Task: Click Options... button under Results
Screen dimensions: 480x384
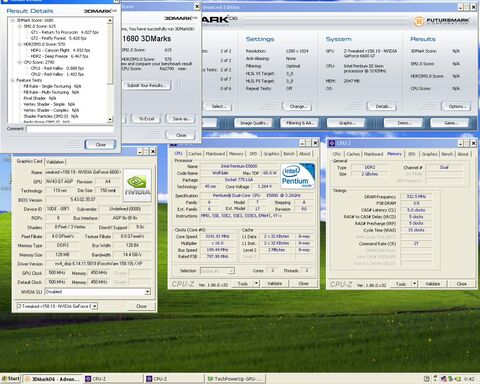Action: (456, 107)
